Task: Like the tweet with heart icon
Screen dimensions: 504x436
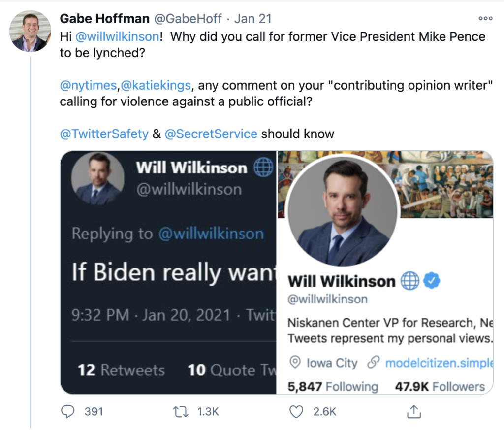Action: (296, 412)
